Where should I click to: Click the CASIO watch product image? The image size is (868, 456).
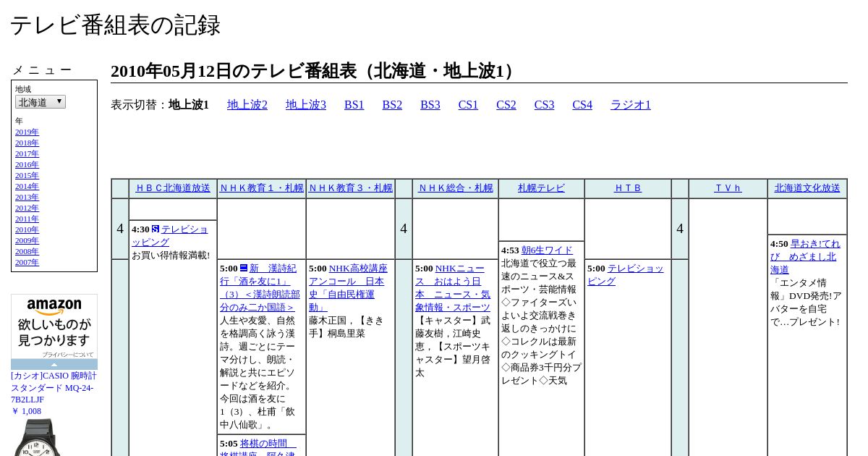coord(35,437)
